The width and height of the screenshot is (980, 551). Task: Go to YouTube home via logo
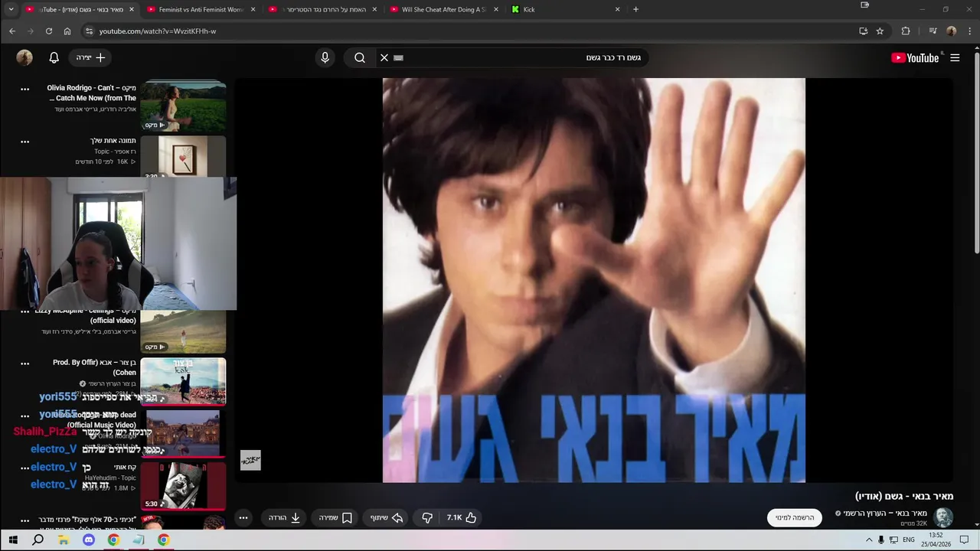tap(916, 57)
